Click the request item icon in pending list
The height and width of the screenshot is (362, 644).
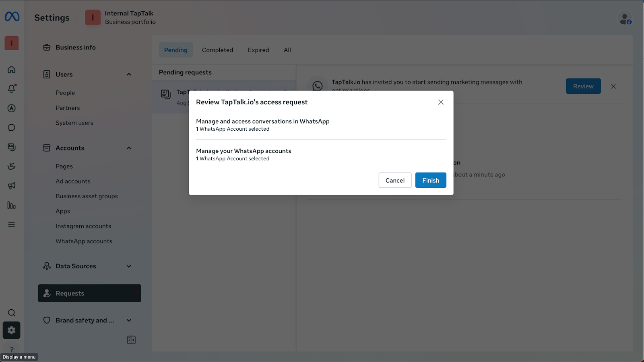tap(166, 94)
